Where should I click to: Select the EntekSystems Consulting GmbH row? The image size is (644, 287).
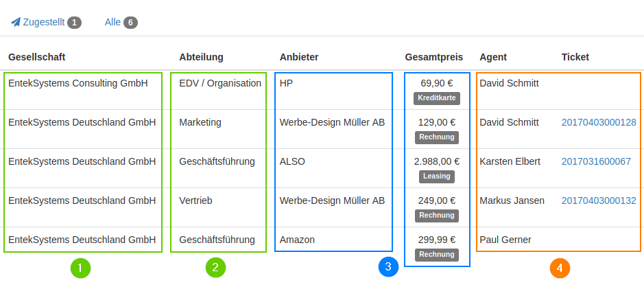pos(78,83)
